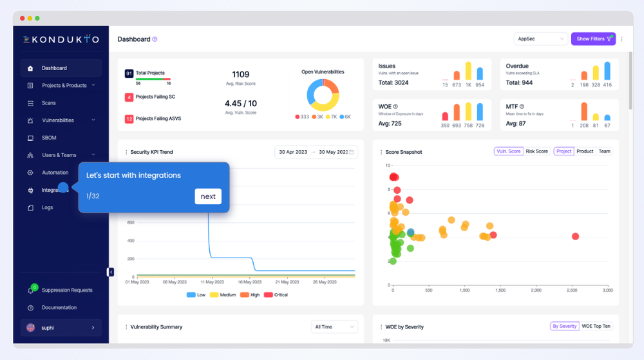Select the Vuln. Score toggle

click(x=509, y=151)
